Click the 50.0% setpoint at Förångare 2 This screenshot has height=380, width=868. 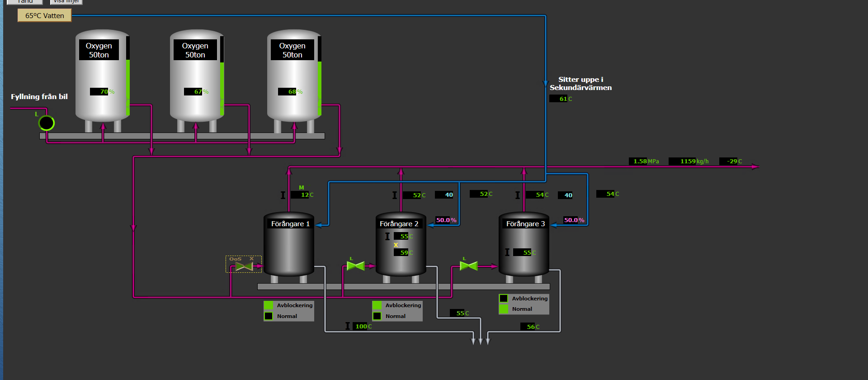[x=446, y=220]
